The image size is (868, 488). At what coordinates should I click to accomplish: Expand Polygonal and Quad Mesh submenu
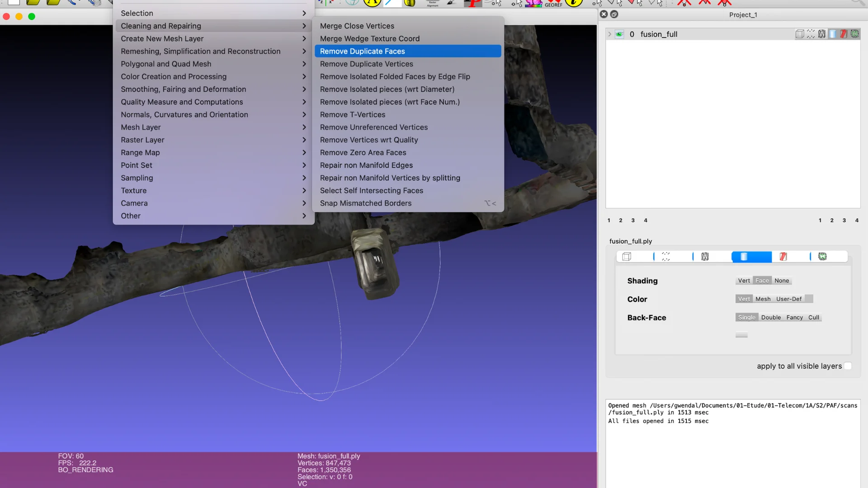[x=213, y=64]
